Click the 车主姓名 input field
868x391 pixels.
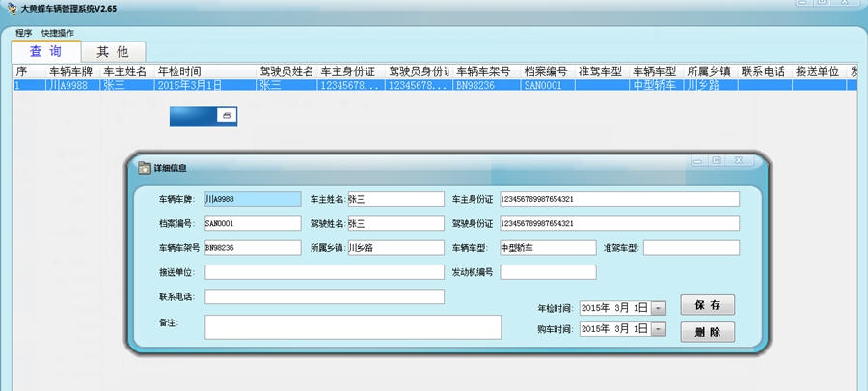pyautogui.click(x=395, y=199)
